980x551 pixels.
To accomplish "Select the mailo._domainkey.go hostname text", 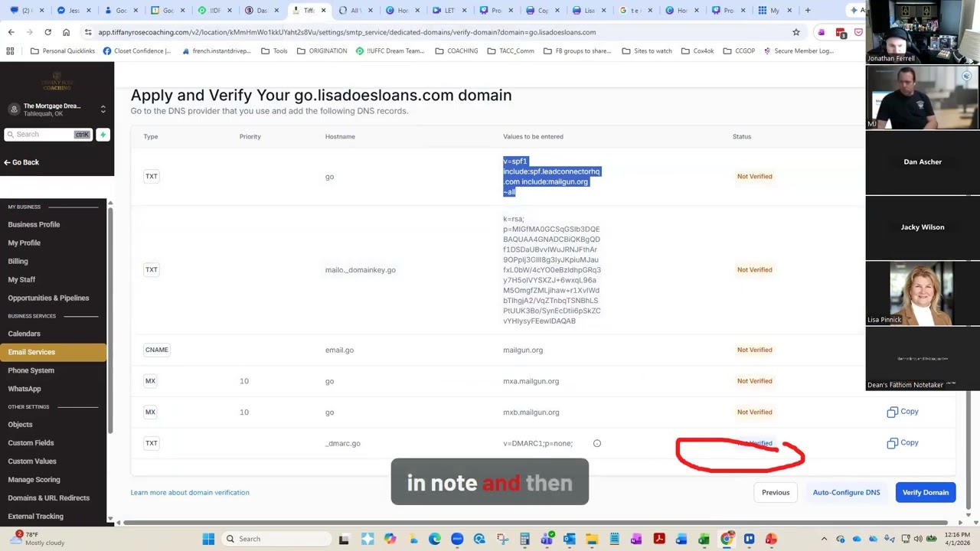I will click(x=360, y=270).
